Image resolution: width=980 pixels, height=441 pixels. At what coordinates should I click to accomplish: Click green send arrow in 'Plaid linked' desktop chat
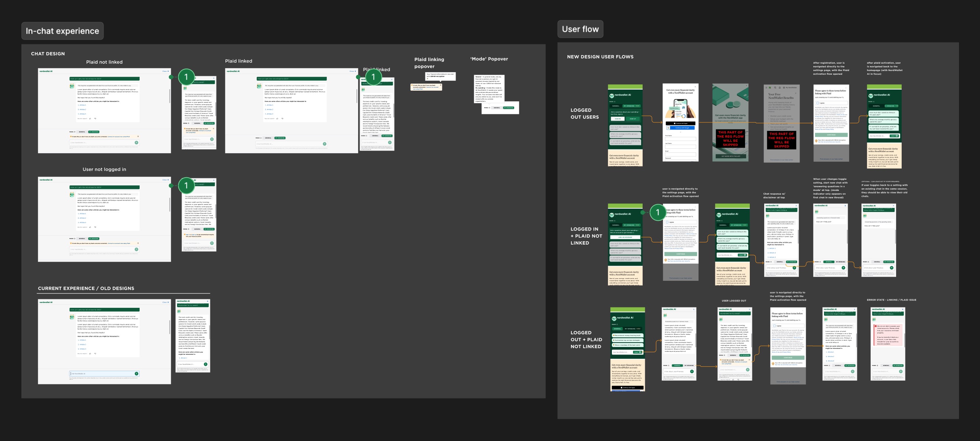tap(324, 144)
